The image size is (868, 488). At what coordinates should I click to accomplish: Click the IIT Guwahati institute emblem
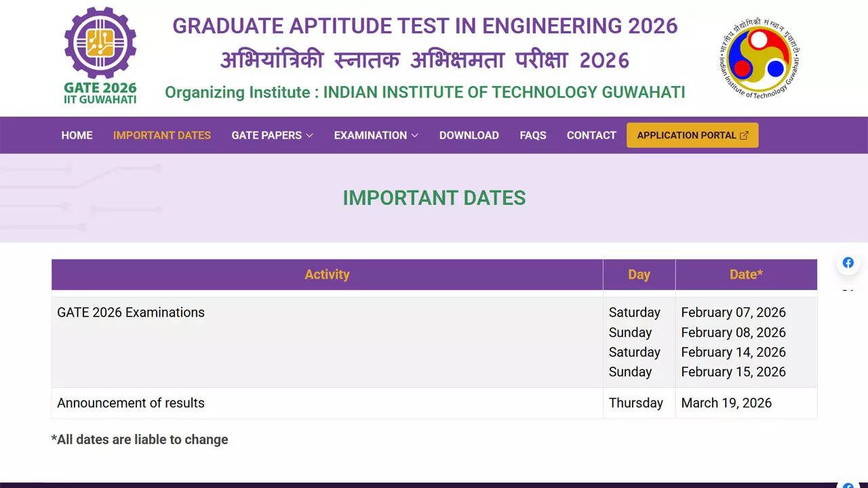759,58
